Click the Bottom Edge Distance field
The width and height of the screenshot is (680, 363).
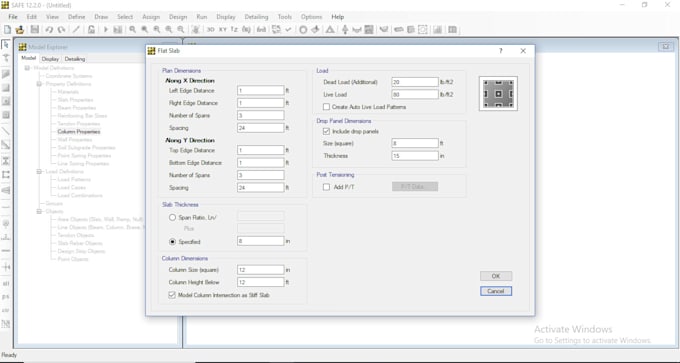261,163
